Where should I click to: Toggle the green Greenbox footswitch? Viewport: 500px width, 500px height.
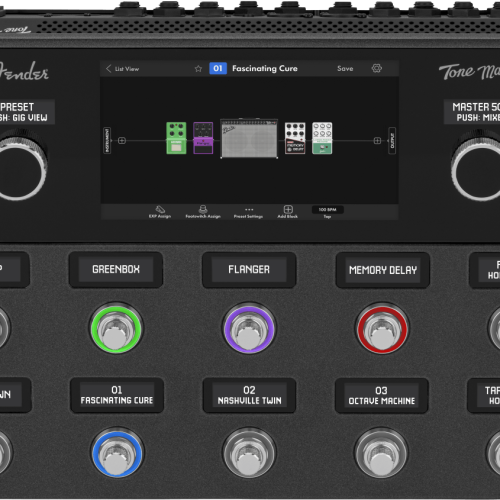pyautogui.click(x=116, y=328)
